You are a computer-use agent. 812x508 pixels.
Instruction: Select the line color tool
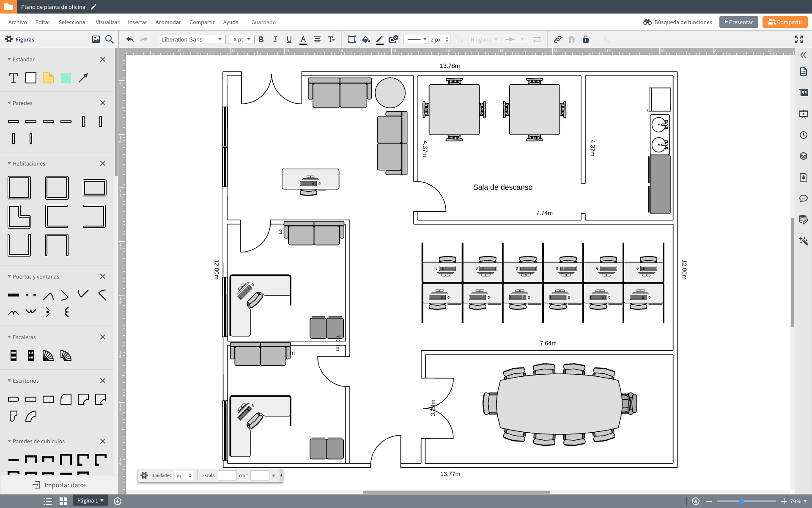(x=379, y=39)
